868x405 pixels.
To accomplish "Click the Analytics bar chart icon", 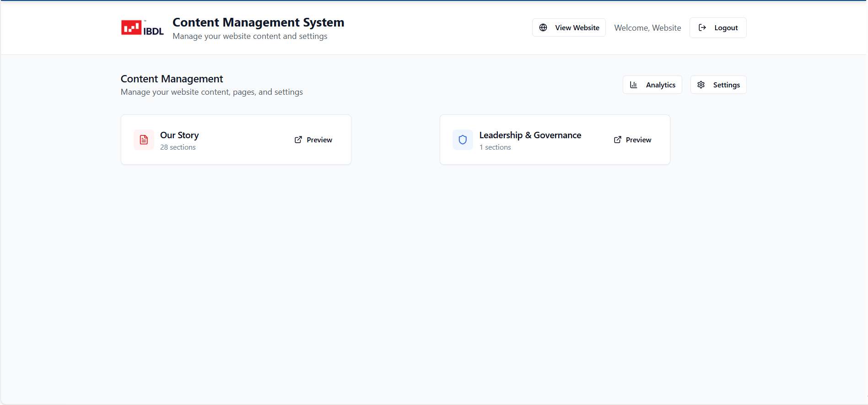I will coord(634,85).
